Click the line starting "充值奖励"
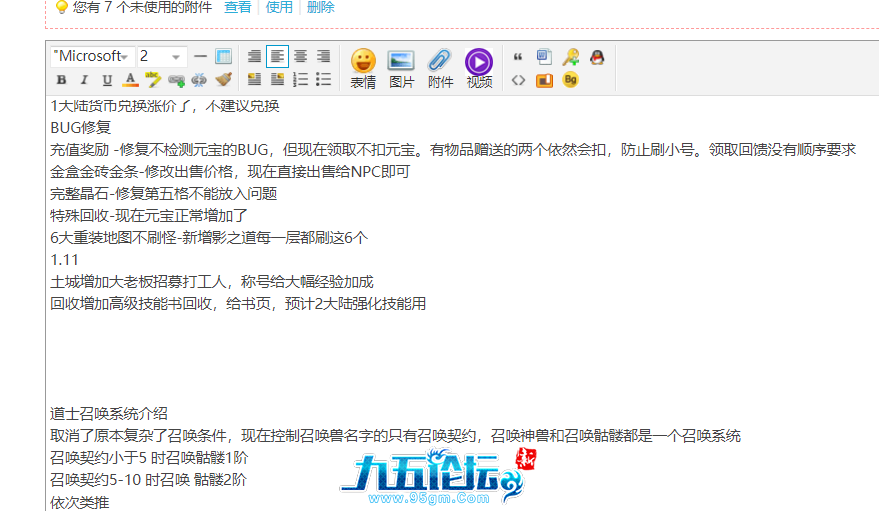 (453, 150)
